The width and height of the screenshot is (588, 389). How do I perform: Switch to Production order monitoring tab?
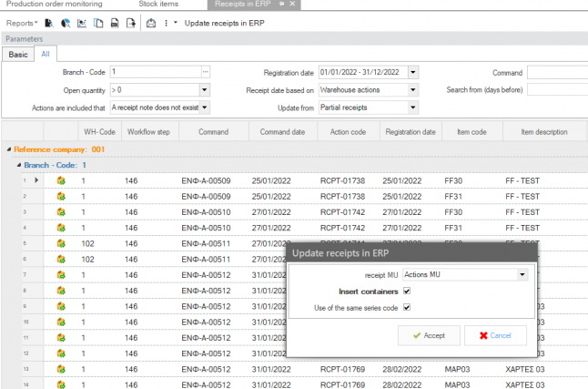pos(54,5)
